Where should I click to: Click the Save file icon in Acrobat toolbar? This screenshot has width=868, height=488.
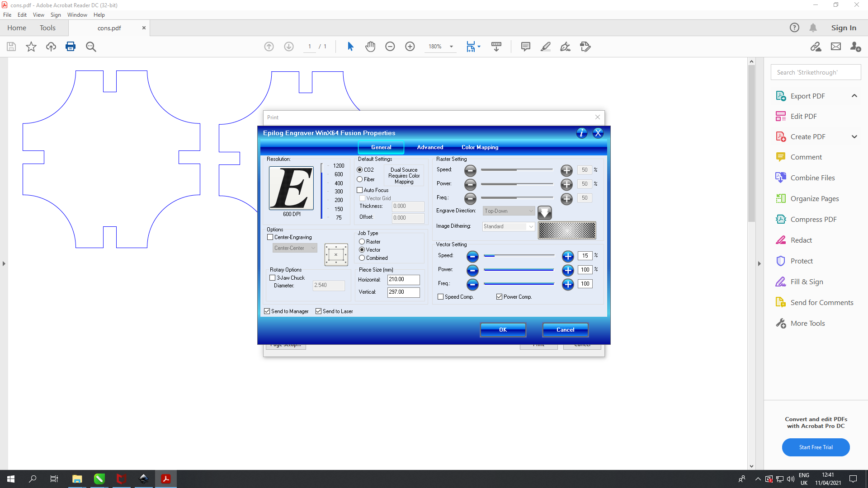(11, 47)
